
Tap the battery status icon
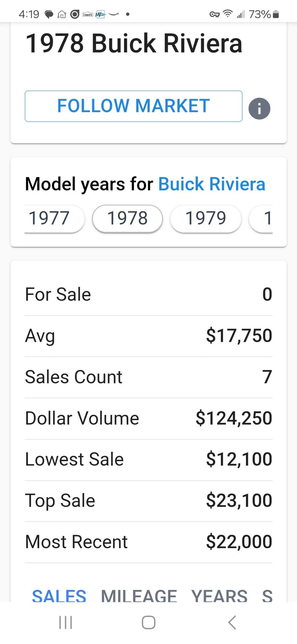click(276, 14)
